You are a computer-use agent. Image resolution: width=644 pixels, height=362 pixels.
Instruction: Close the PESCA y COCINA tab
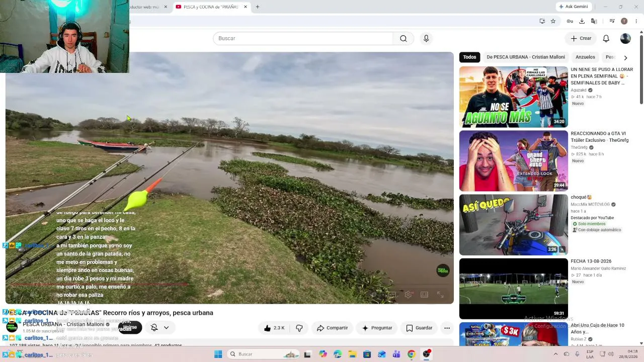[246, 7]
